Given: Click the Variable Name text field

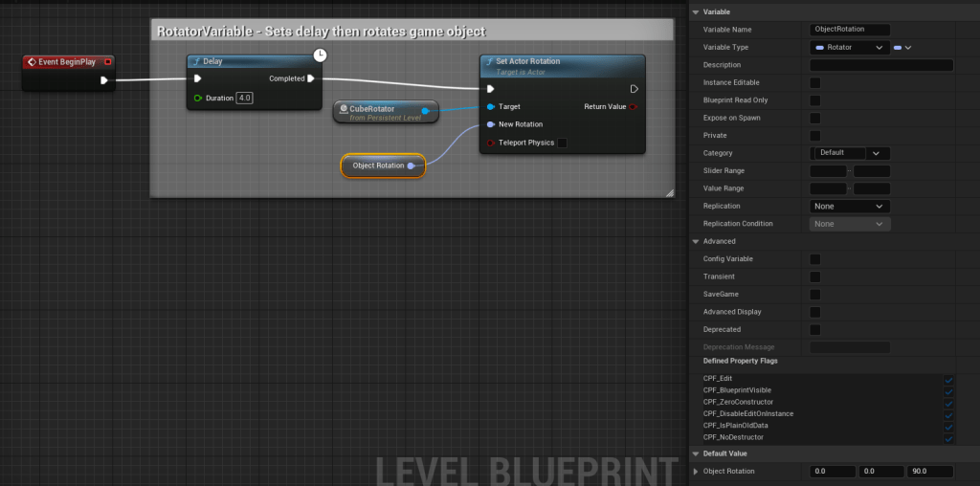Looking at the screenshot, I should 850,30.
